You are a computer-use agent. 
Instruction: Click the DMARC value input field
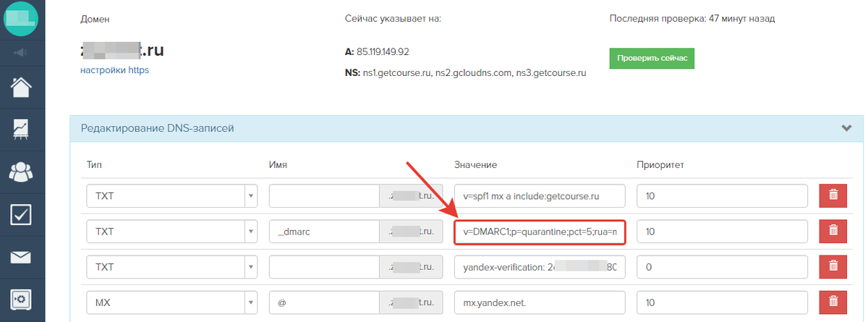[540, 231]
